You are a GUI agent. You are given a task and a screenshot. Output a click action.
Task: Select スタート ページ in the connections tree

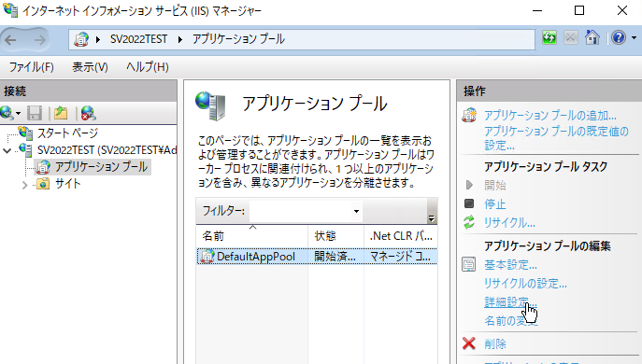click(x=67, y=133)
